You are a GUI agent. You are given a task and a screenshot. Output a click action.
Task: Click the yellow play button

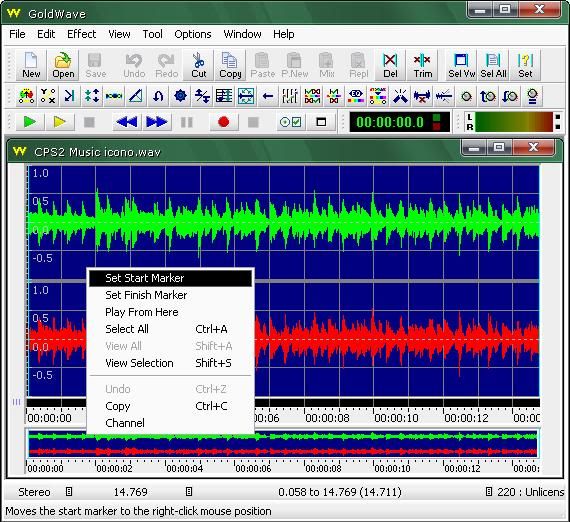click(x=60, y=122)
